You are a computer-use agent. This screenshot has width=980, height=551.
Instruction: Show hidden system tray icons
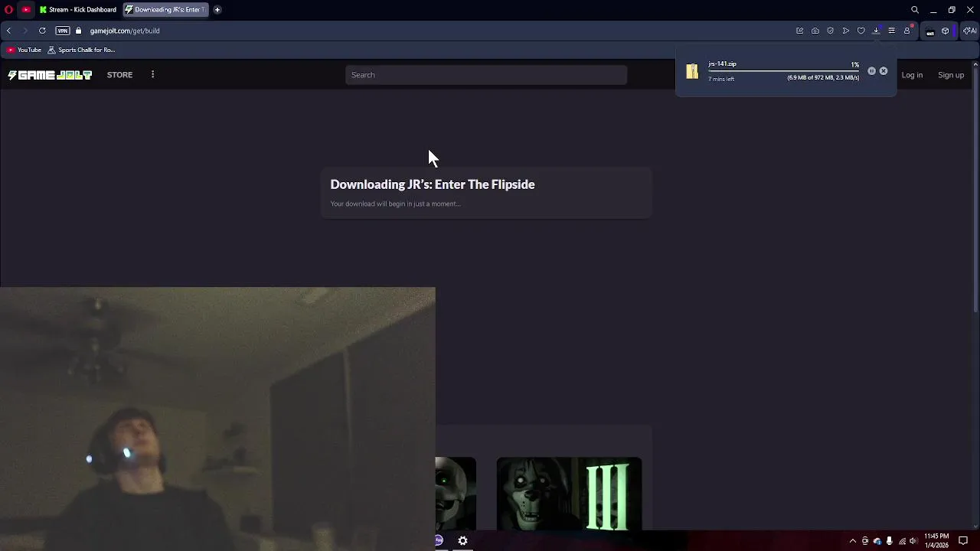pos(853,541)
